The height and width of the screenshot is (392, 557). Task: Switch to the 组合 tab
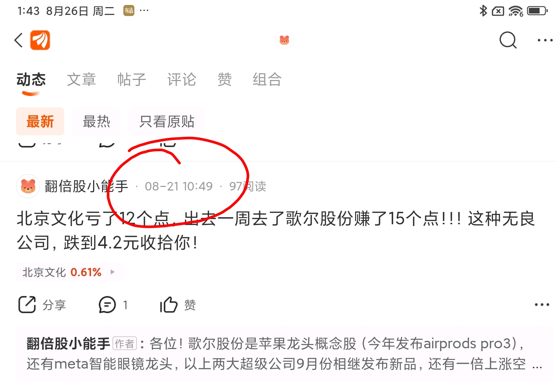click(x=267, y=79)
